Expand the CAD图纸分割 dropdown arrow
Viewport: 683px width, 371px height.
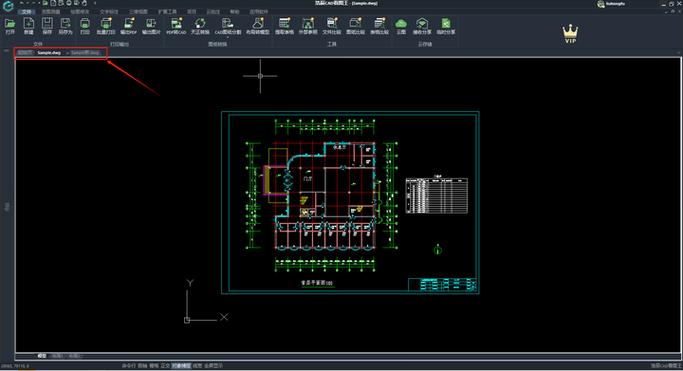(228, 37)
